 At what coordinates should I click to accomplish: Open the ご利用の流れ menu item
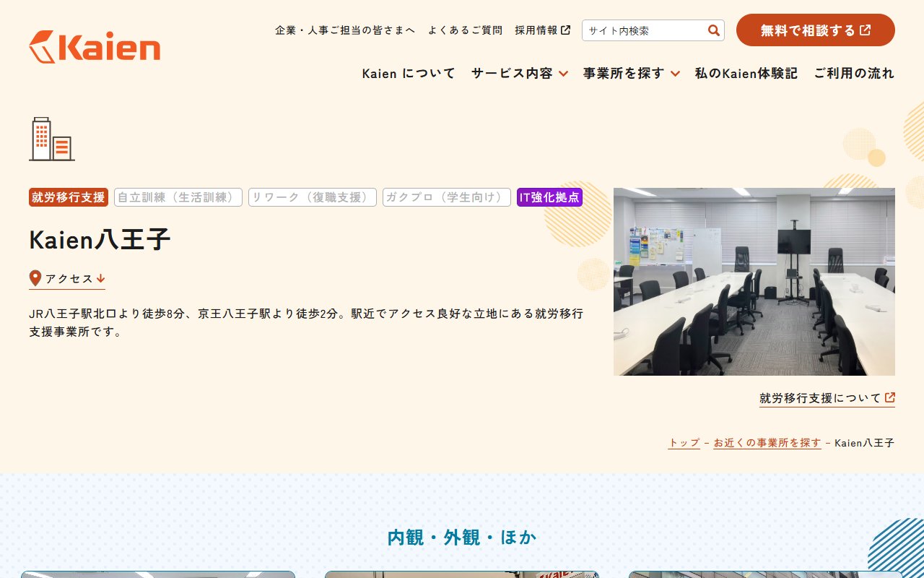point(854,73)
